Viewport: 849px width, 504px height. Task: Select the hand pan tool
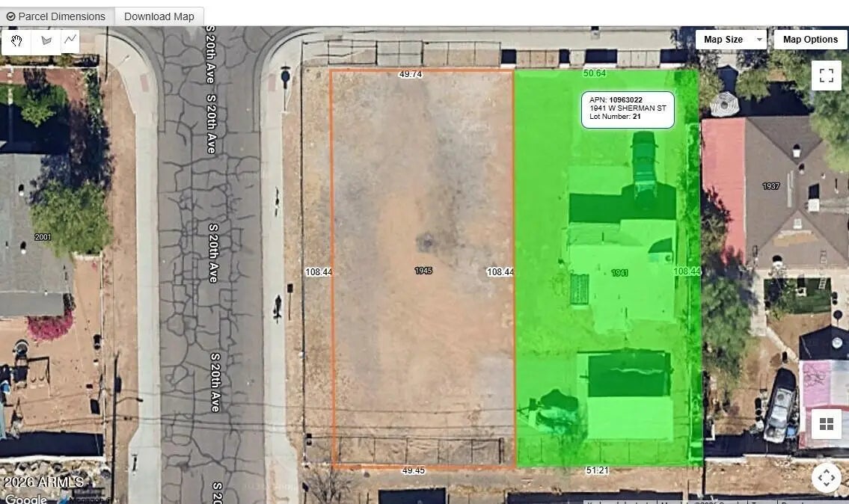tap(16, 40)
